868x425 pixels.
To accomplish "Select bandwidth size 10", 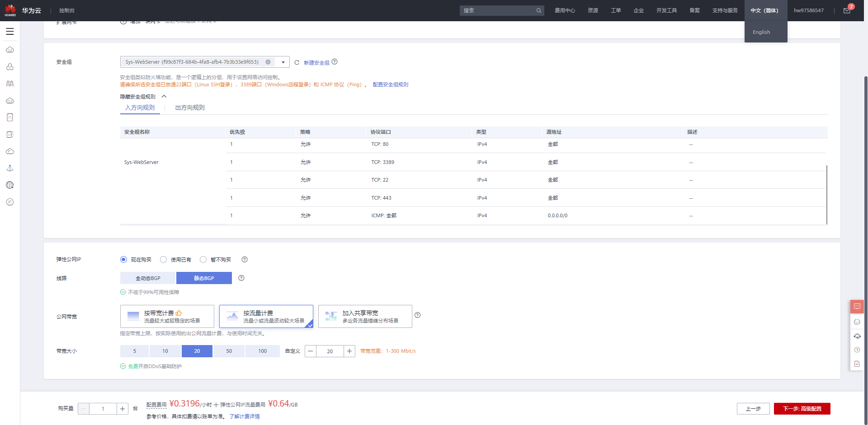I will click(165, 351).
